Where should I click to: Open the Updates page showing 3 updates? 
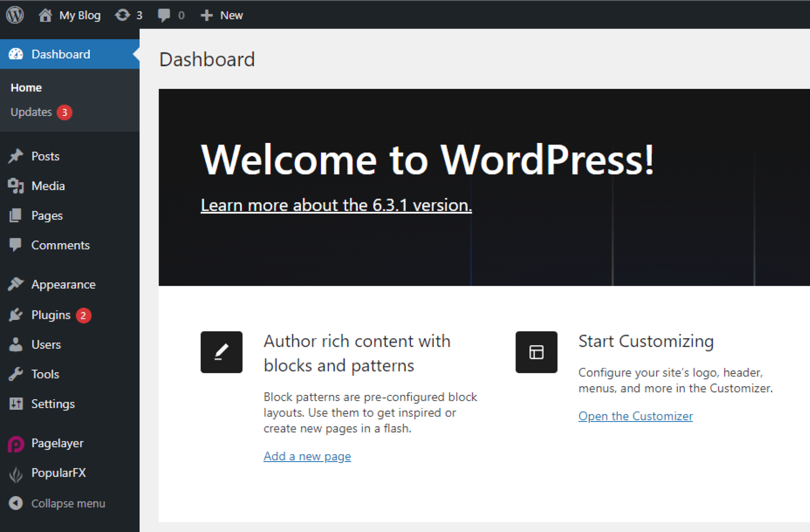click(x=31, y=112)
